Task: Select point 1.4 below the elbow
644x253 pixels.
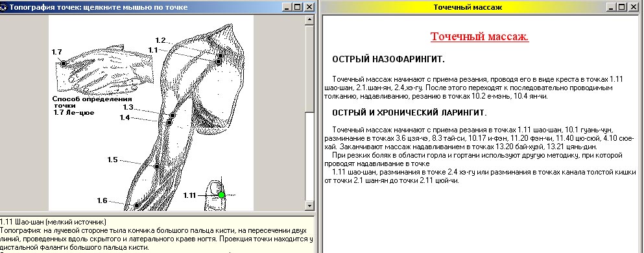Action: (169, 123)
